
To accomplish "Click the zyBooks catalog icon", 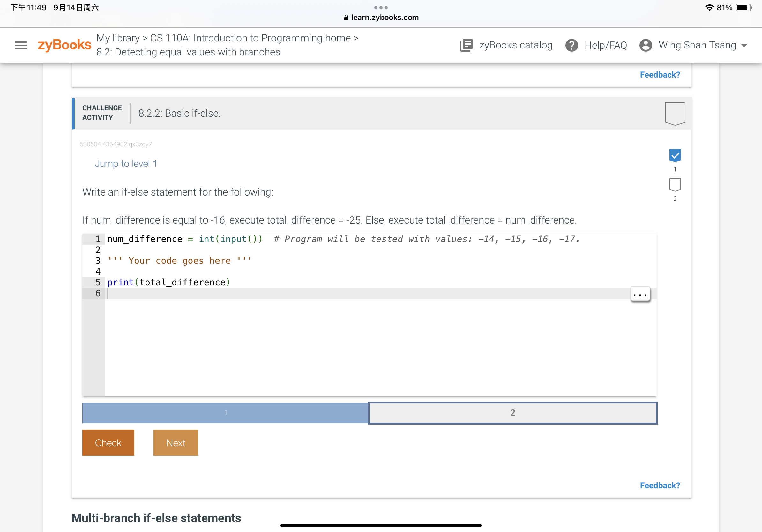I will (466, 45).
